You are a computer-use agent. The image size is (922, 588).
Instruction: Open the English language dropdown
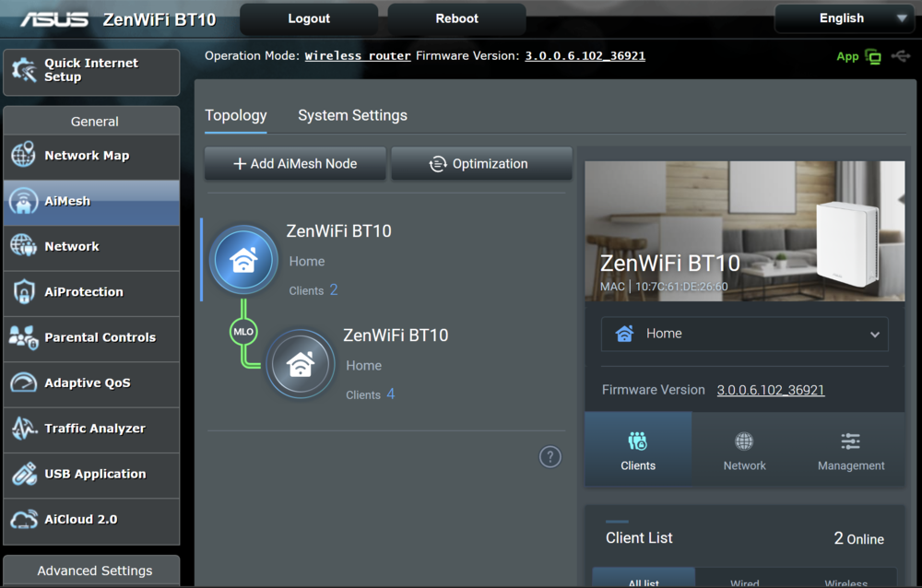tap(846, 18)
